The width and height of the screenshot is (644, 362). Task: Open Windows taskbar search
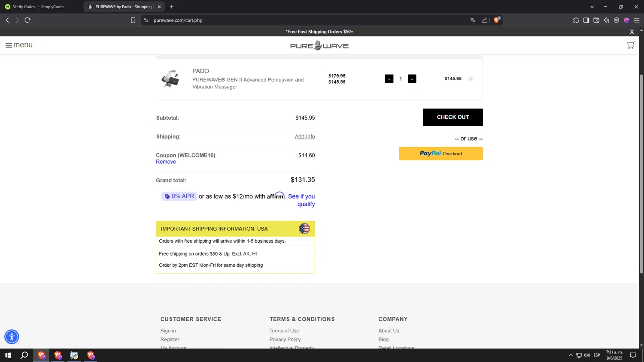pyautogui.click(x=24, y=355)
